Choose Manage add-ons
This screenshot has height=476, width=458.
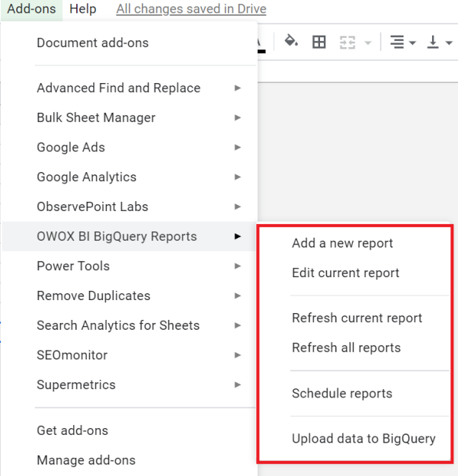130,460
